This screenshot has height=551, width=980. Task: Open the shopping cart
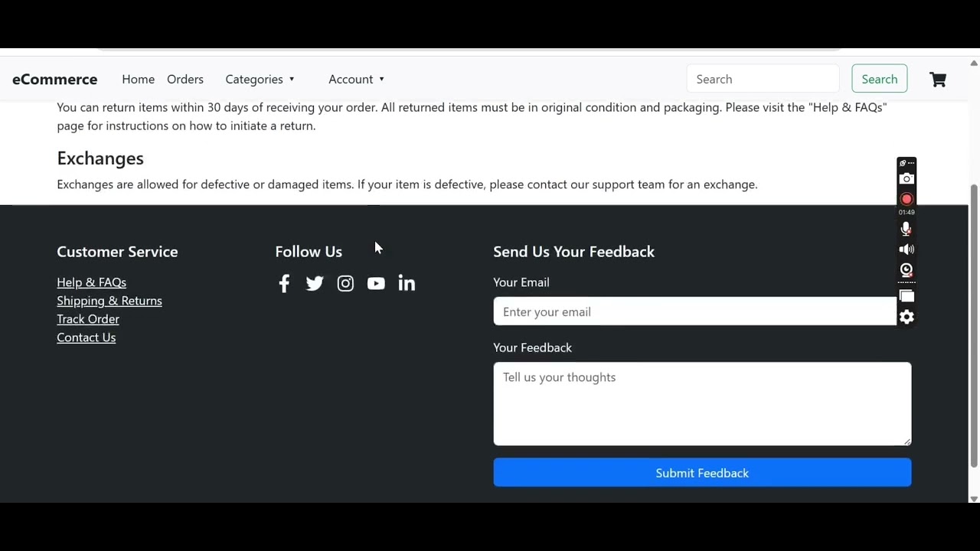tap(938, 80)
